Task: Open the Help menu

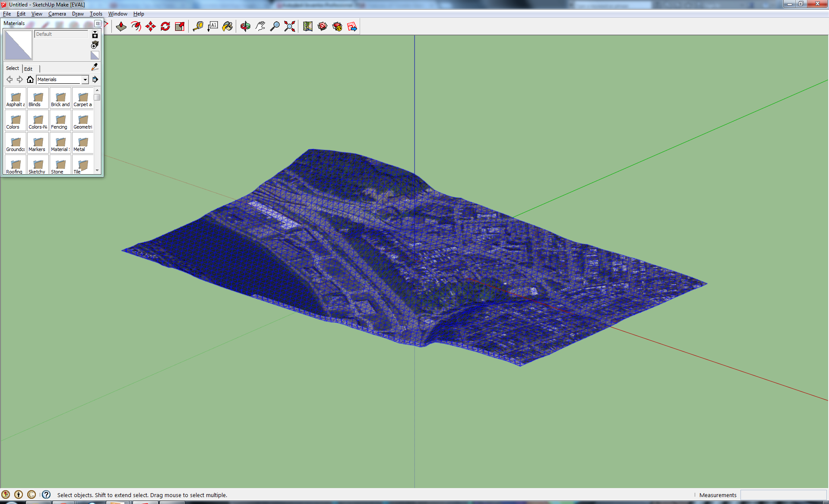Action: coord(139,14)
